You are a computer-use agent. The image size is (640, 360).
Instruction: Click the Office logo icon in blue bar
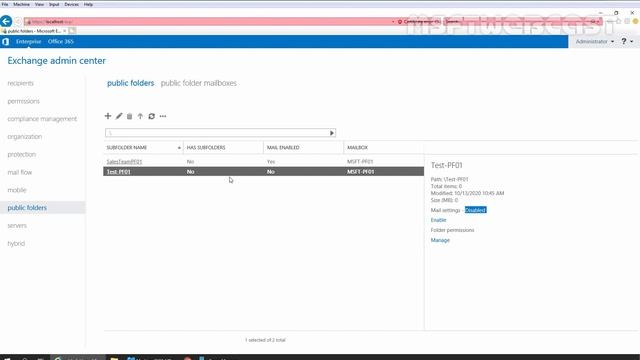tap(5, 42)
